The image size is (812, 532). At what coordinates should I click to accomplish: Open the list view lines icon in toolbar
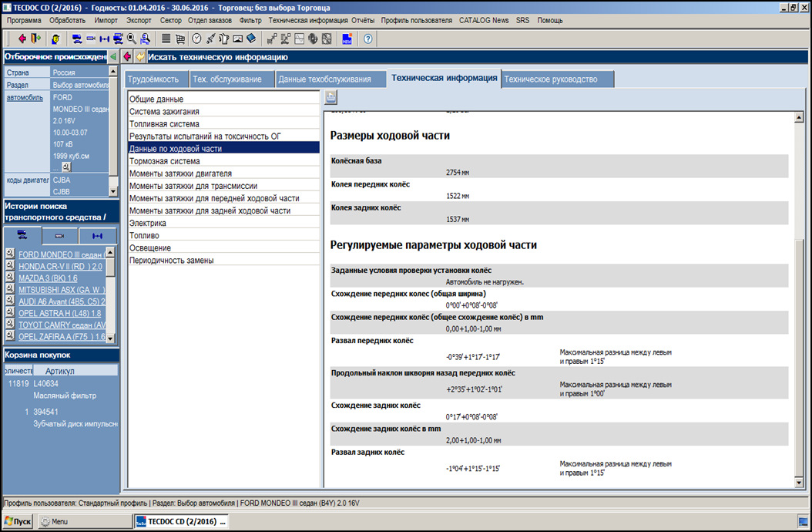pos(166,39)
